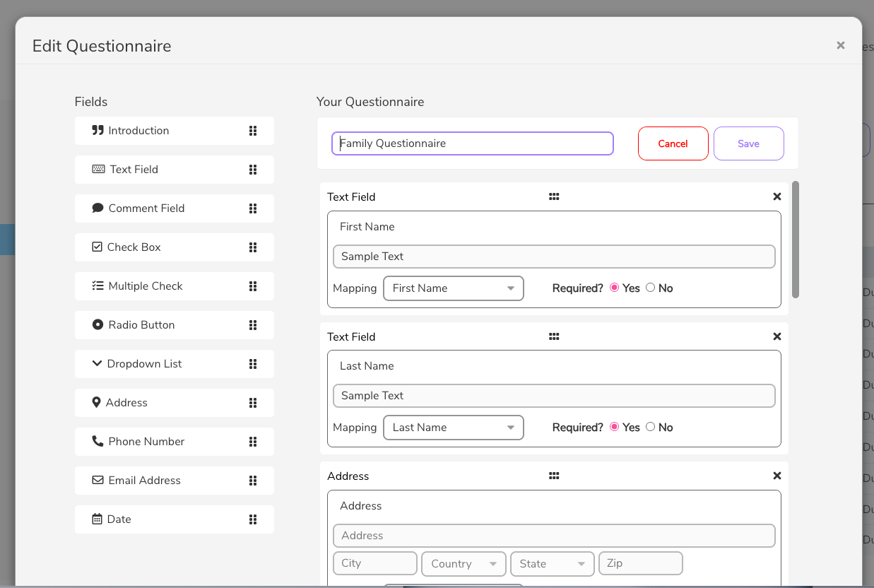This screenshot has width=874, height=588.
Task: Click reorder grip on First Name block
Action: point(554,197)
